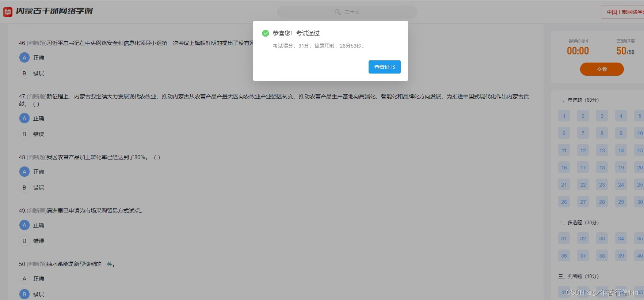Click the 查看证书 button in the dialog
The height and width of the screenshot is (300, 644).
click(x=384, y=67)
